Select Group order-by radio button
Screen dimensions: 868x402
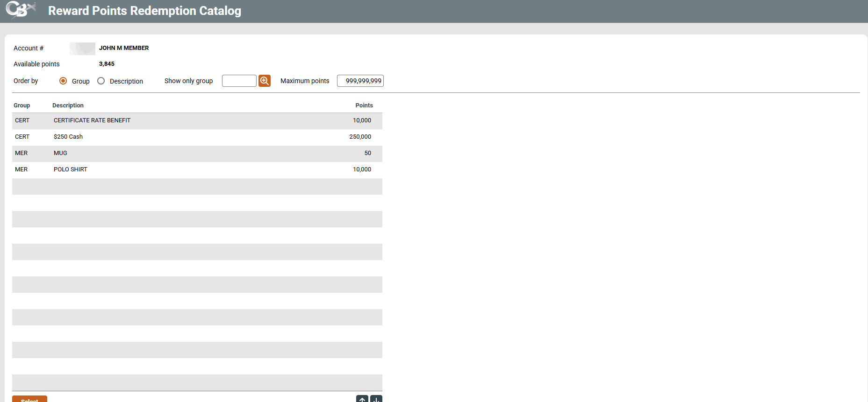(63, 81)
